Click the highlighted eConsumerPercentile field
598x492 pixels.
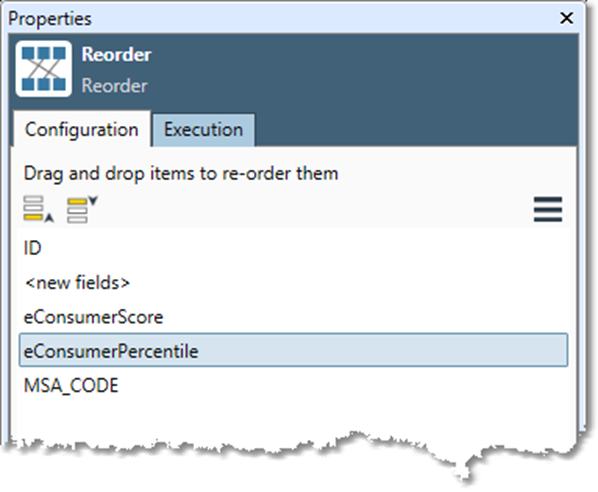coord(293,351)
